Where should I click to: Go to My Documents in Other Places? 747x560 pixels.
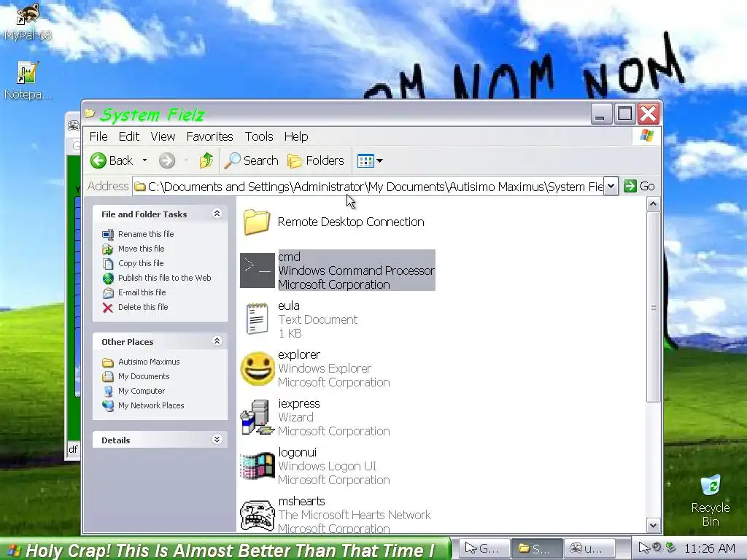pos(144,376)
